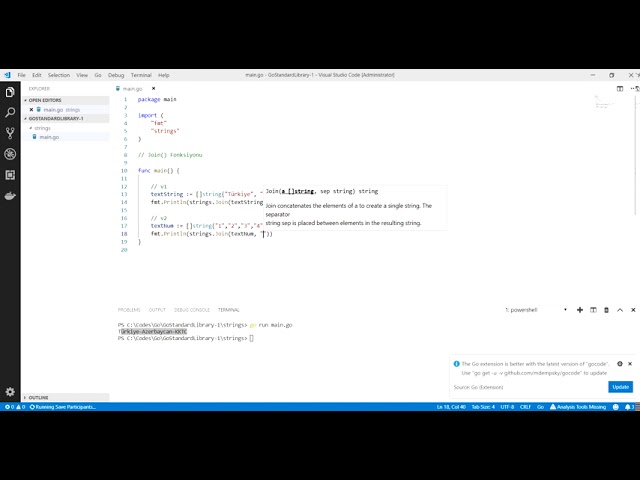Click the errors and warnings status indicator
This screenshot has height=480, width=640.
coord(15,407)
